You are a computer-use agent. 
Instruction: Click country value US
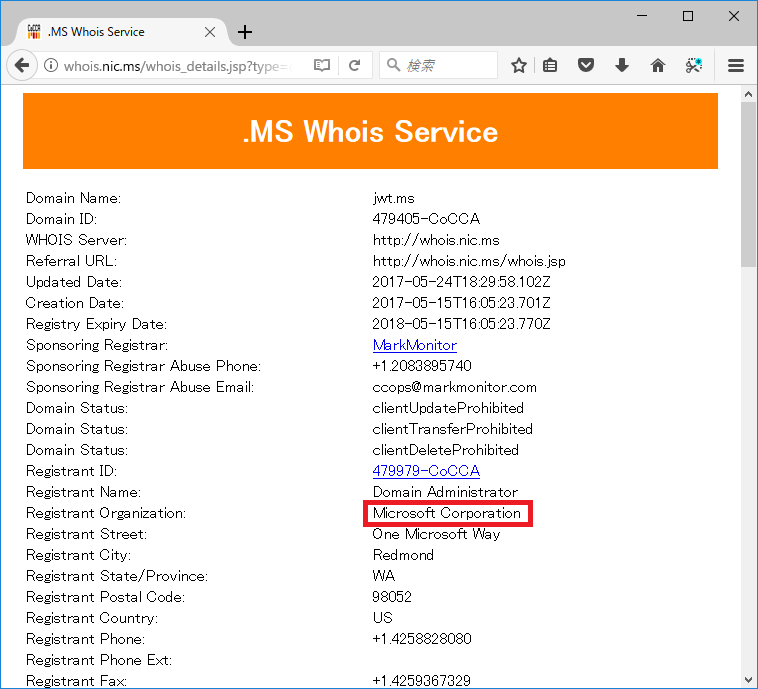click(382, 618)
